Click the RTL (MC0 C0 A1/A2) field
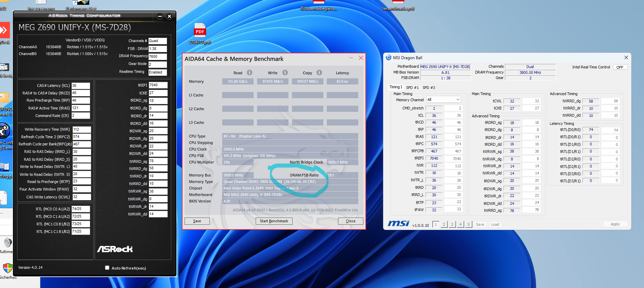 pyautogui.click(x=81, y=209)
